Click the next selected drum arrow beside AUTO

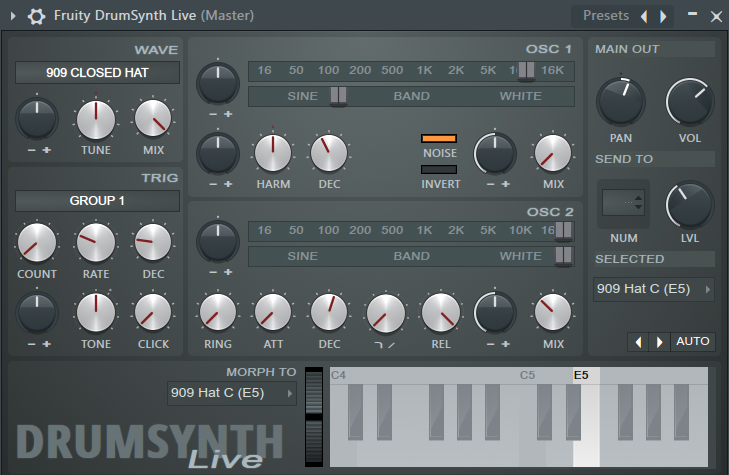click(x=658, y=342)
